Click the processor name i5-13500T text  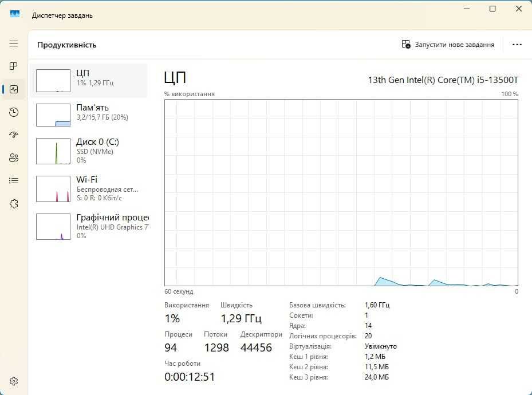(443, 80)
